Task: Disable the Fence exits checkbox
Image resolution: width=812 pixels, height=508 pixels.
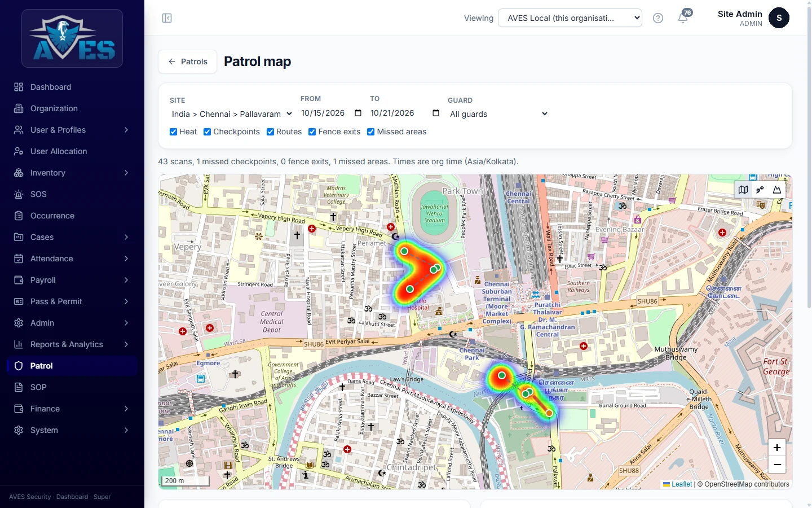Action: pos(312,132)
